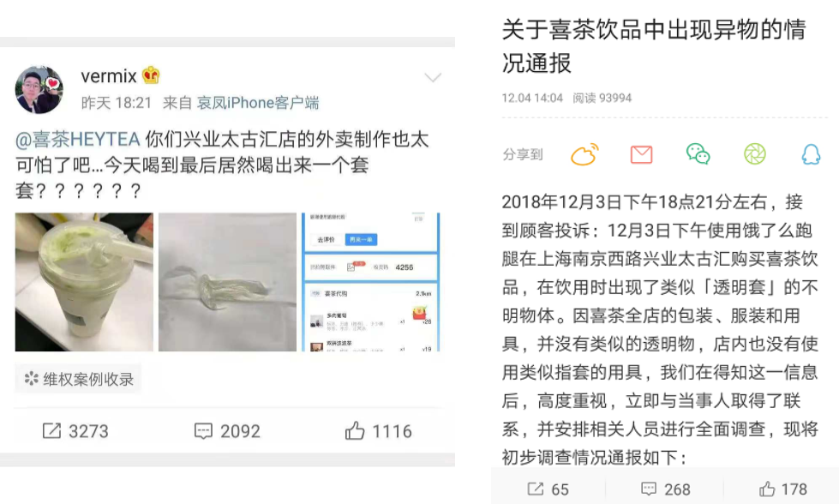839x504 pixels.
Task: Open the @喜茶HEYTEA mention
Action: coord(78,140)
